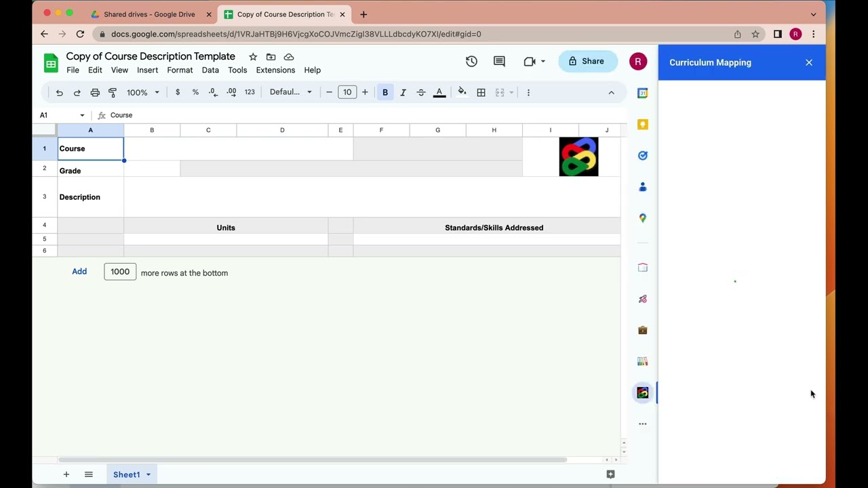This screenshot has height=488, width=868.
Task: Toggle strikethrough formatting
Action: tap(421, 92)
